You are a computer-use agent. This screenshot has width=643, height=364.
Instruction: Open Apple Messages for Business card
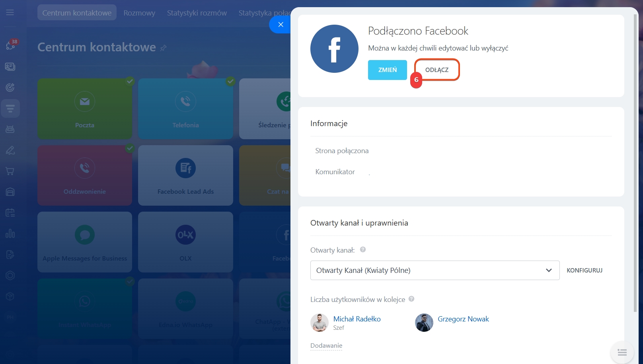[x=85, y=242]
